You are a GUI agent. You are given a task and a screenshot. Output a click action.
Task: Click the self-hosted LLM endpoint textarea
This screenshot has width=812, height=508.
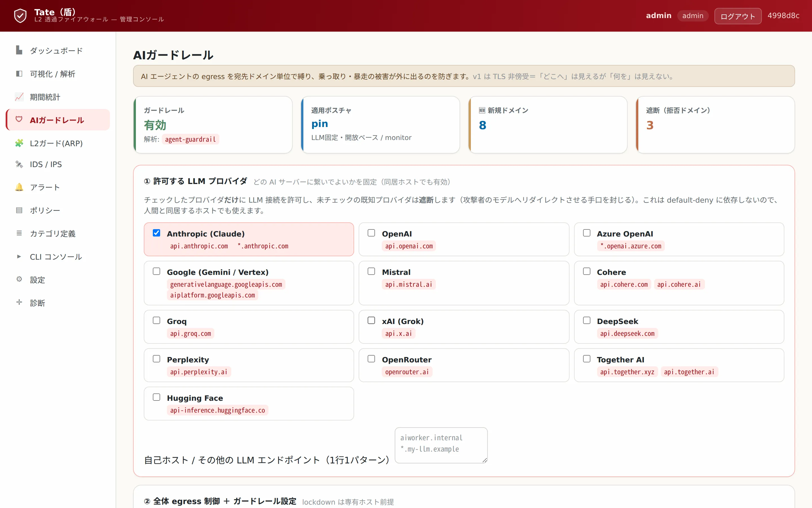[x=441, y=445]
